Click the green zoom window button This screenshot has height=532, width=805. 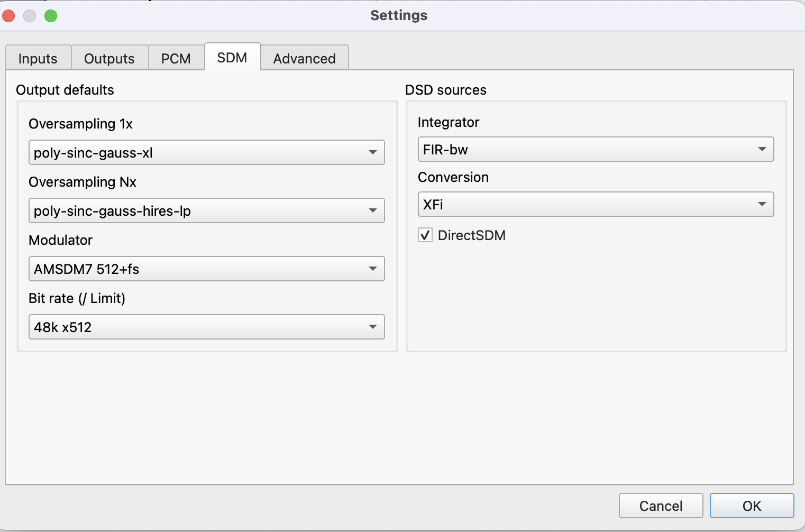point(51,16)
